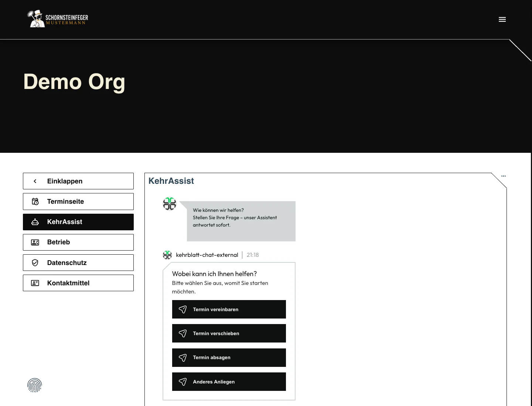Choose Termin verschieben button
532x406 pixels.
point(229,333)
